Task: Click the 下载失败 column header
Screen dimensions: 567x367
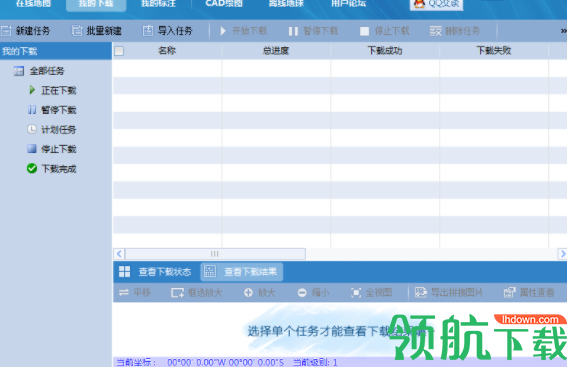Action: click(494, 51)
